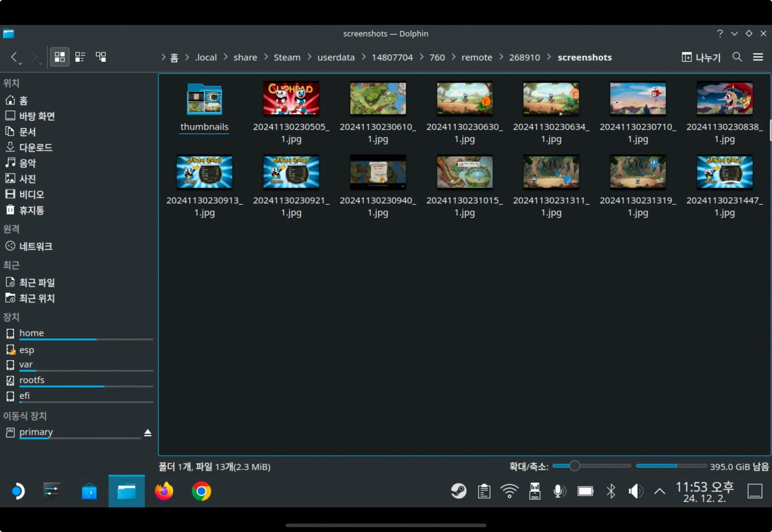772x532 pixels.
Task: Open 음악 in sidebar
Action: 78,163
